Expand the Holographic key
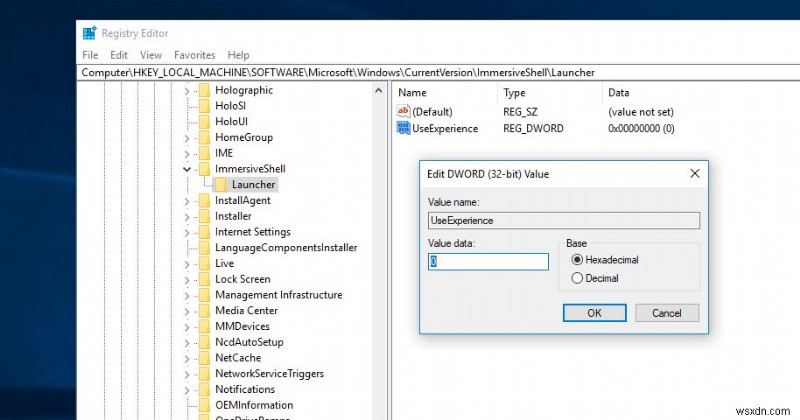Image resolution: width=800 pixels, height=420 pixels. coord(187,91)
